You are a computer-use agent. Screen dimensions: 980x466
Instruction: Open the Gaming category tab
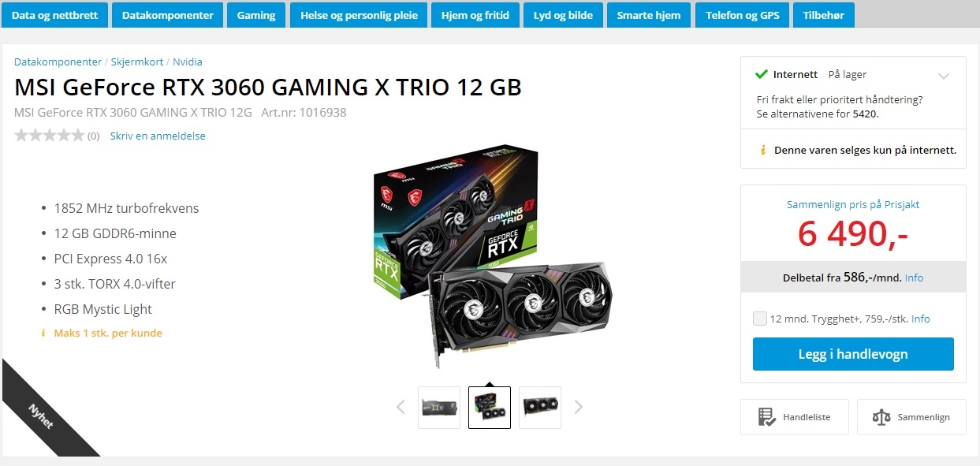pos(256,15)
